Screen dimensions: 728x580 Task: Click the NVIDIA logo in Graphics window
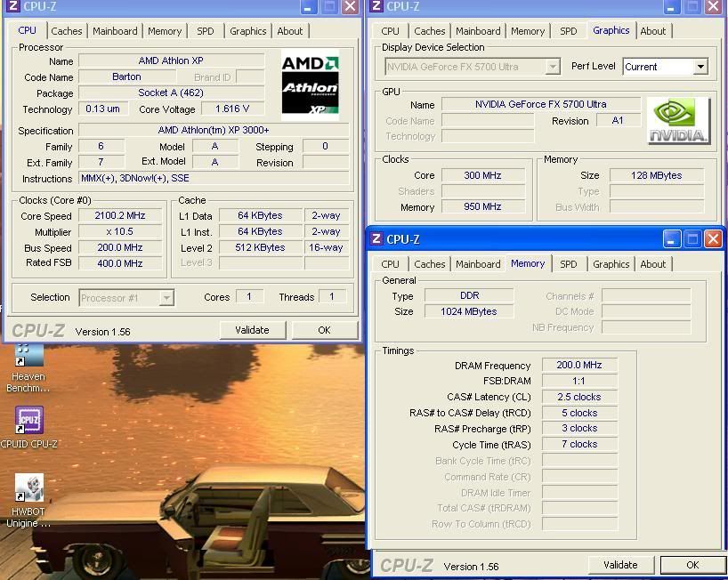[x=678, y=121]
